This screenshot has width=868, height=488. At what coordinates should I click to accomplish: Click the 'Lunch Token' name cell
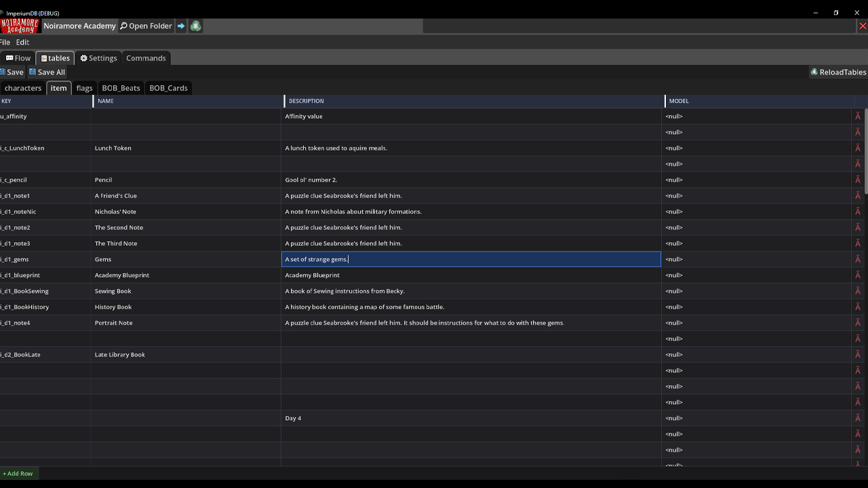pyautogui.click(x=186, y=148)
